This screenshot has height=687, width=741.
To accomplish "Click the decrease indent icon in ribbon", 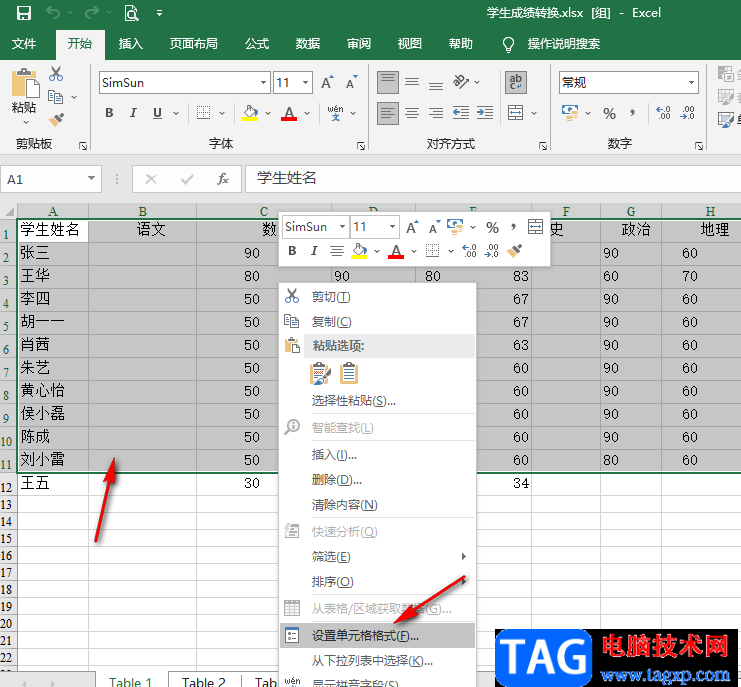I will click(x=461, y=113).
